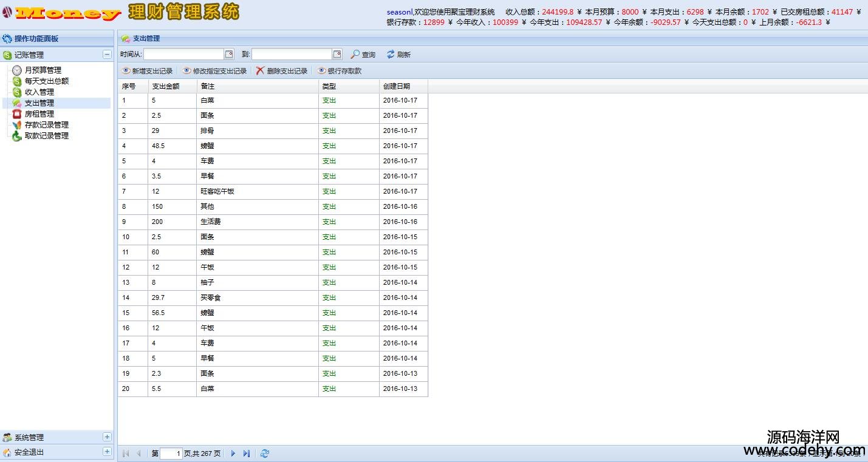
Task: Click 删除支出记录 with red X icon
Action: coord(282,71)
